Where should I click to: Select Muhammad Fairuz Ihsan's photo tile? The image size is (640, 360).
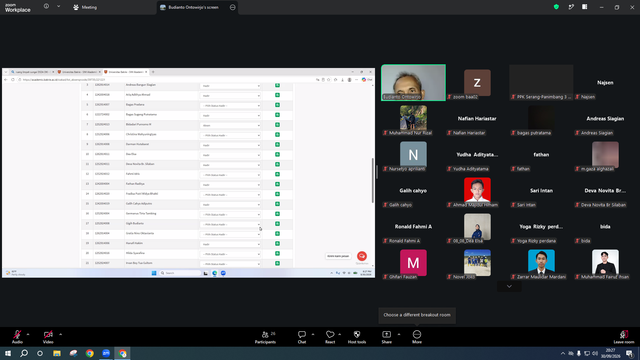tap(605, 262)
